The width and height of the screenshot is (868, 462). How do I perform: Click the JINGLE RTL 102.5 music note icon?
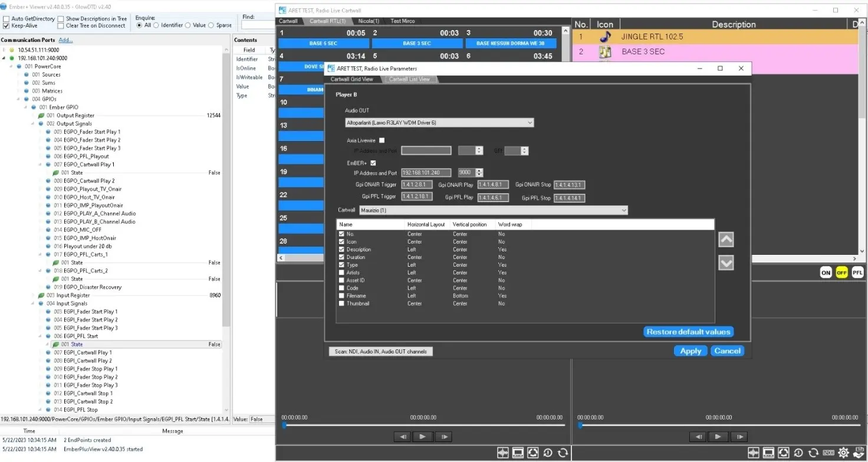point(605,37)
